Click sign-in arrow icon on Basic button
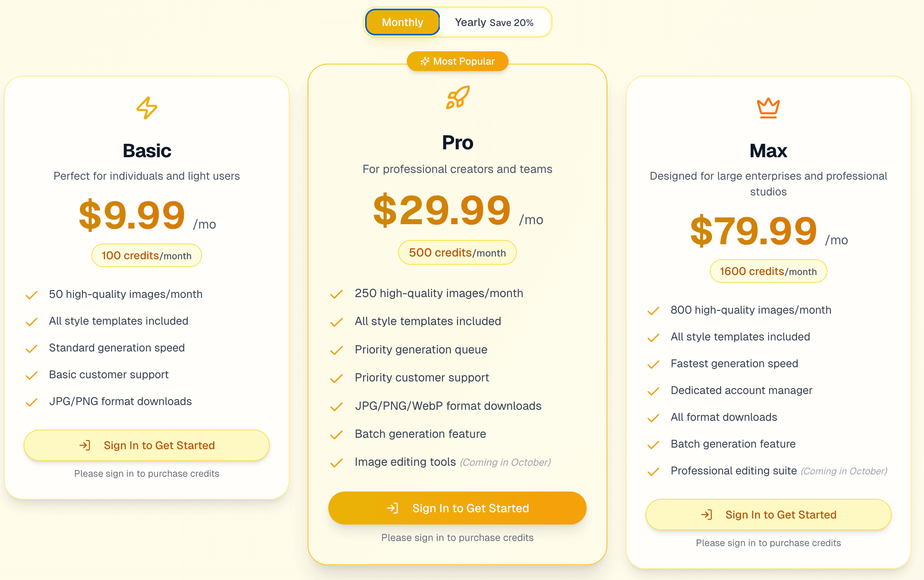Screen dimensions: 924x580 pyautogui.click(x=85, y=445)
